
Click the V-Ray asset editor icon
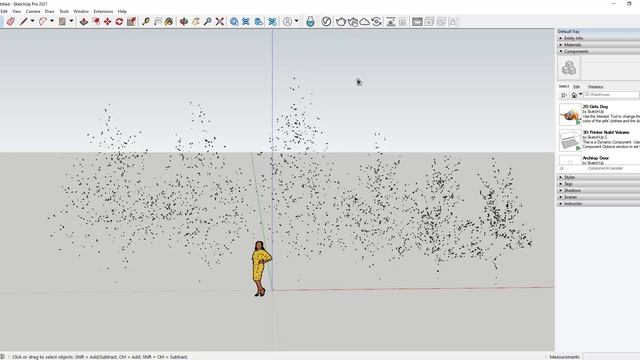click(326, 22)
